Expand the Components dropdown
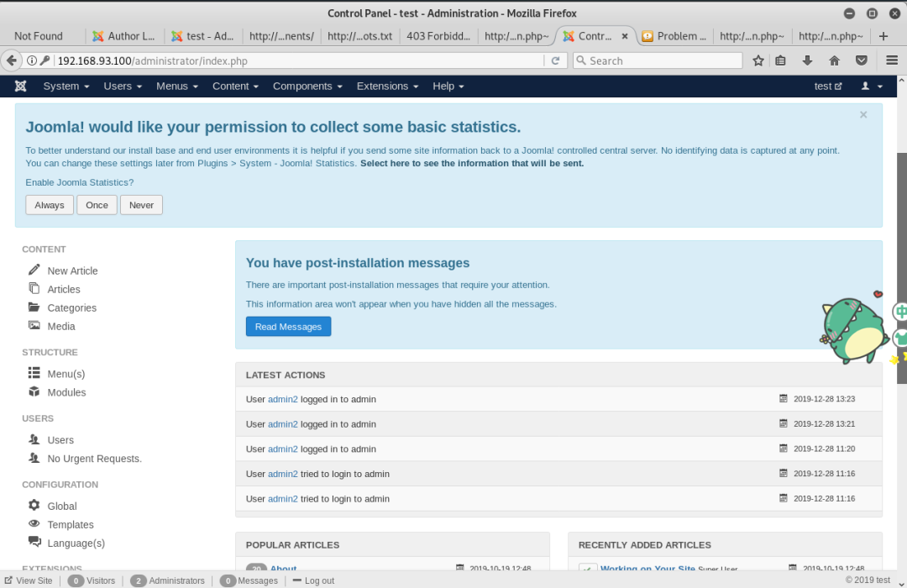This screenshot has height=588, width=907. point(307,87)
